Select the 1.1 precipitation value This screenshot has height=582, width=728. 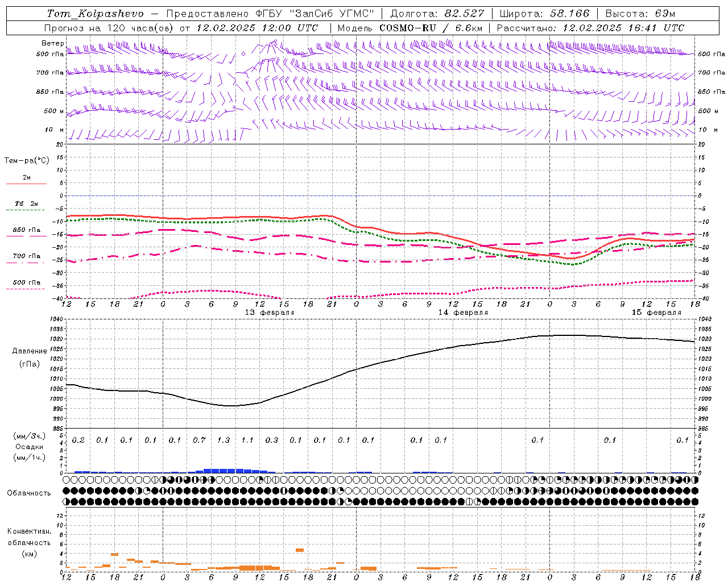click(247, 440)
